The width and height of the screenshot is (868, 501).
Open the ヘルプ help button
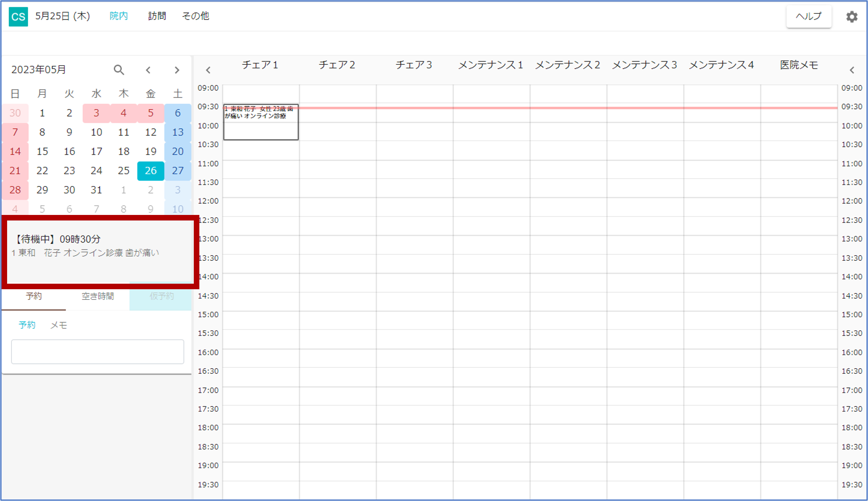pos(808,17)
